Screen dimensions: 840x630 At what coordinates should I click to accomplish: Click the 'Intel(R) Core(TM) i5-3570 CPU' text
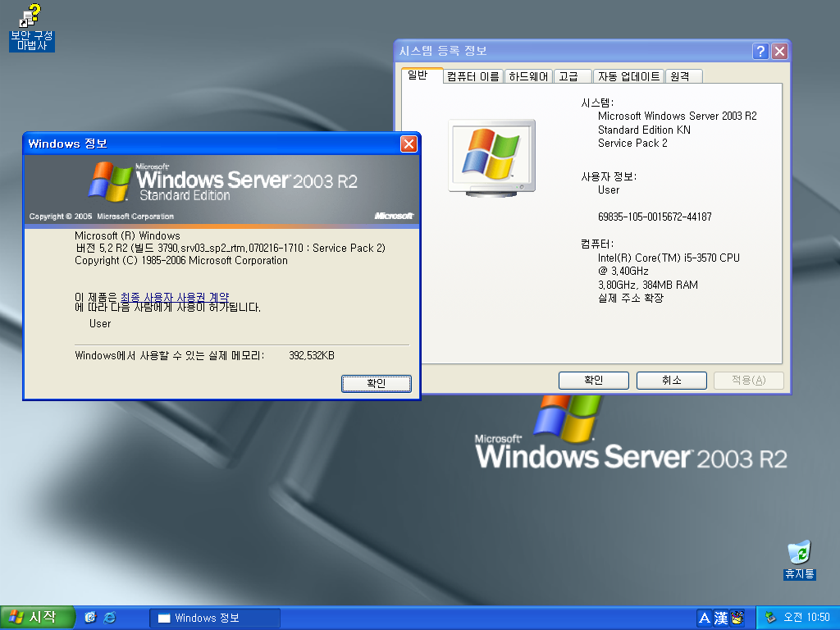coord(669,258)
